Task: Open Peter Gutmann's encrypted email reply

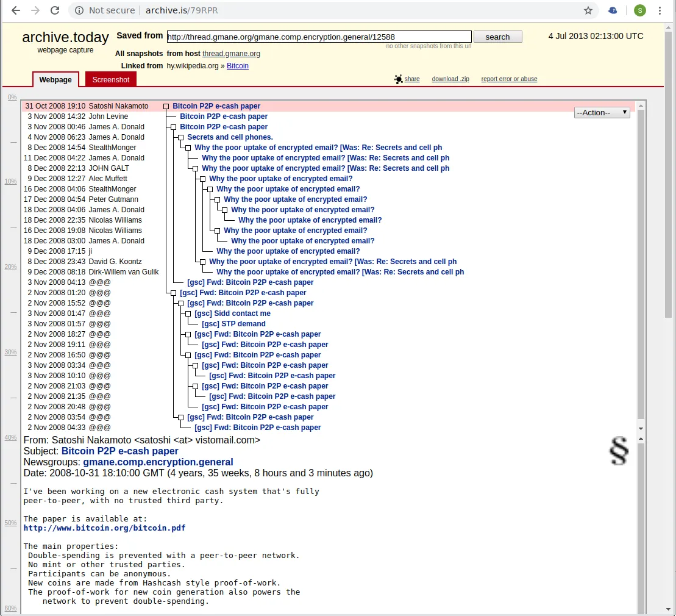Action: click(295, 199)
